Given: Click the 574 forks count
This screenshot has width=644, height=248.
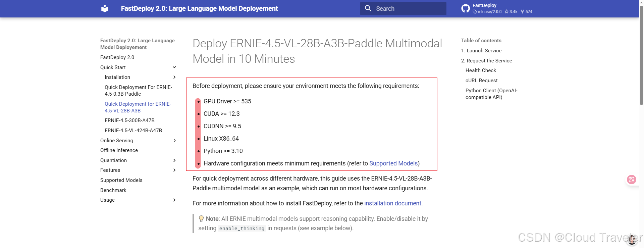Looking at the screenshot, I should tap(526, 12).
